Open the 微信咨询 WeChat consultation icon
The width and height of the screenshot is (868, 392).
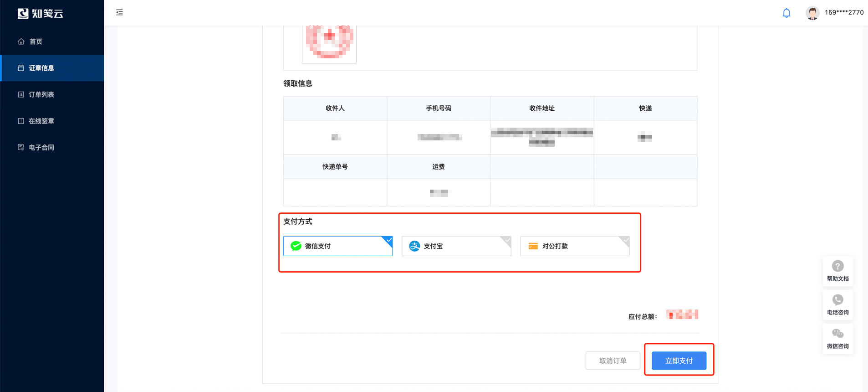pyautogui.click(x=837, y=339)
